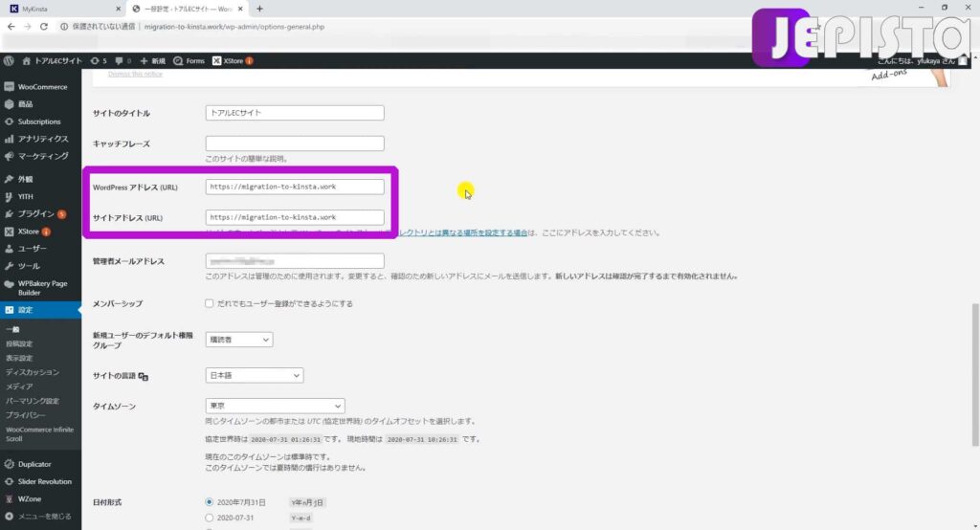Screen dimensions: 980x530
Task: Open the タイムゾーン dropdown
Action: (275, 407)
